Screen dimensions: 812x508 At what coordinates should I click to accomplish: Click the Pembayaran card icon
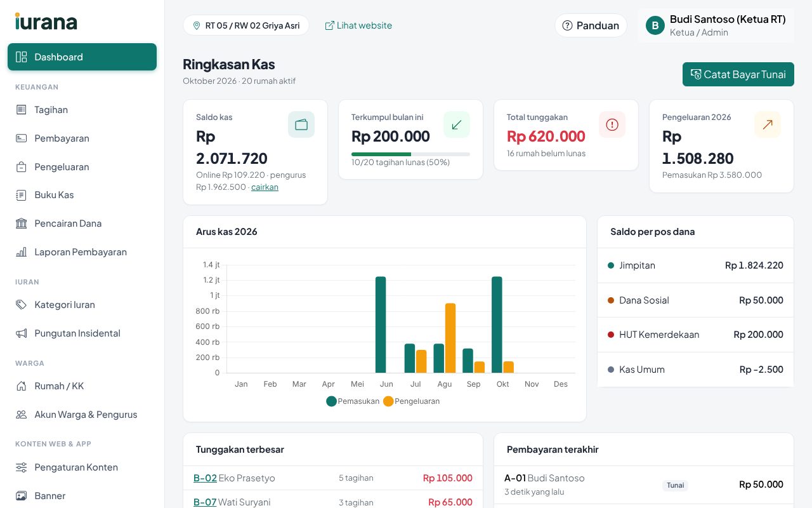[22, 138]
